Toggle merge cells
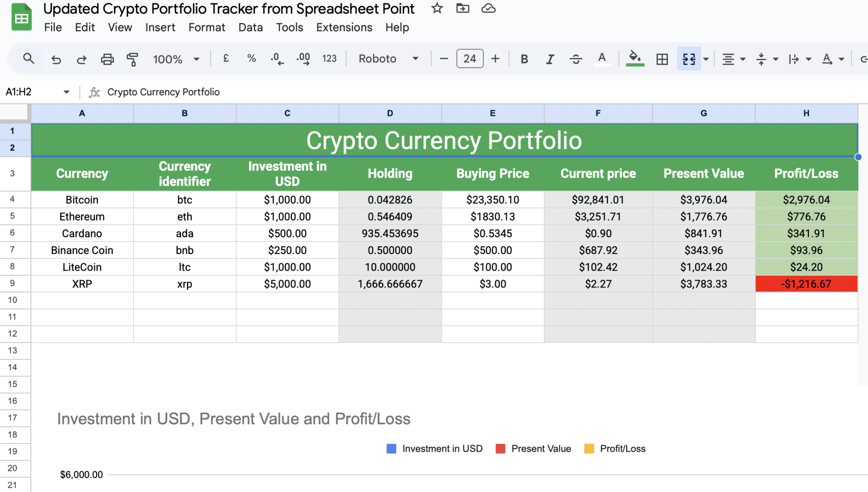The image size is (868, 492). pos(689,58)
